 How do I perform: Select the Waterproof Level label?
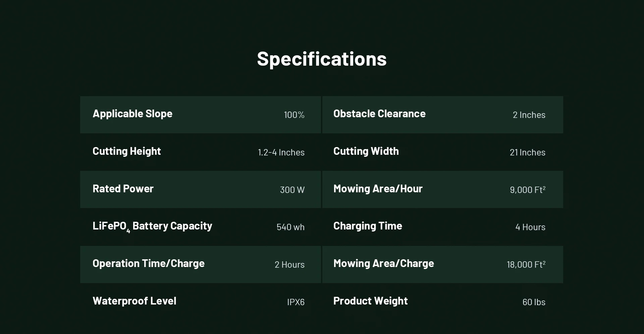point(134,301)
